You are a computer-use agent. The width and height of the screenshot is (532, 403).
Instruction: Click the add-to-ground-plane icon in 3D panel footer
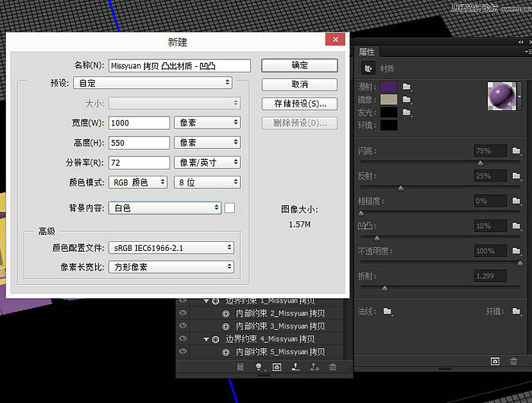pos(296,367)
